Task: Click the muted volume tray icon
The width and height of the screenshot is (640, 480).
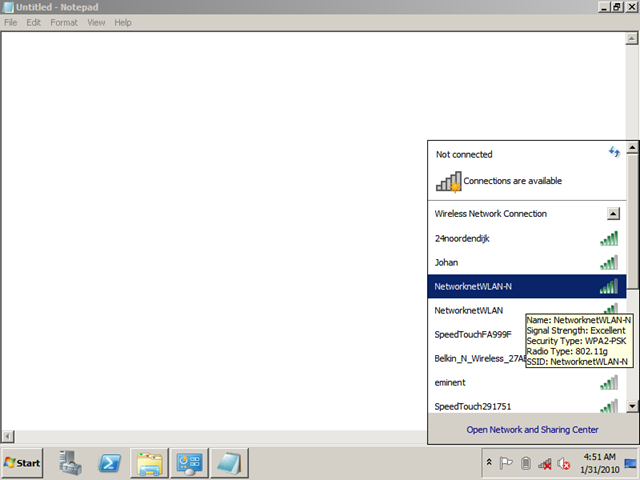Action: [x=564, y=464]
